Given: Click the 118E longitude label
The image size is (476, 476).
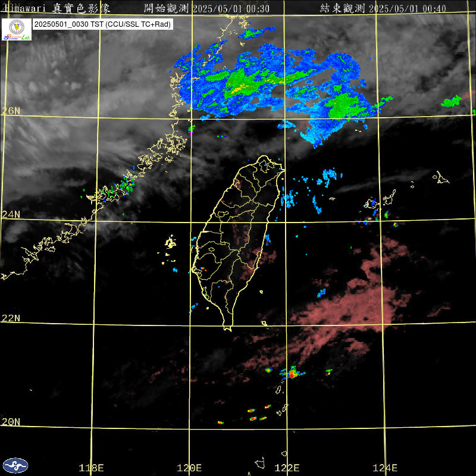Looking at the screenshot, I should pos(91,468).
